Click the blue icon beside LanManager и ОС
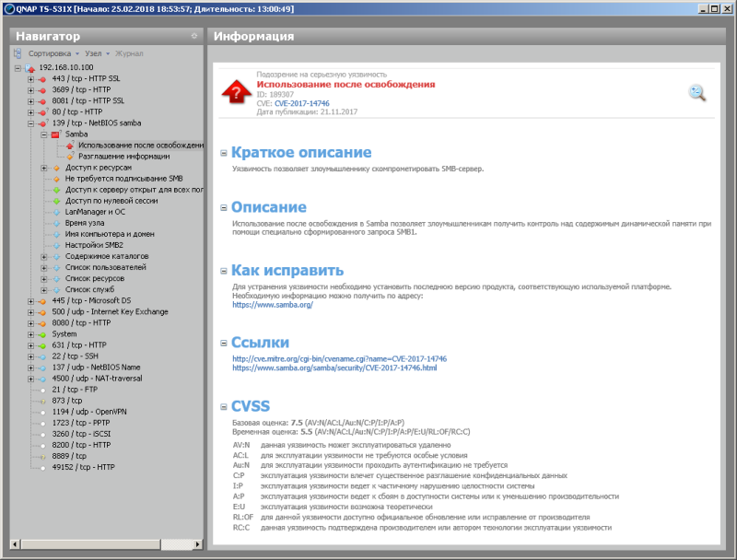 [56, 213]
